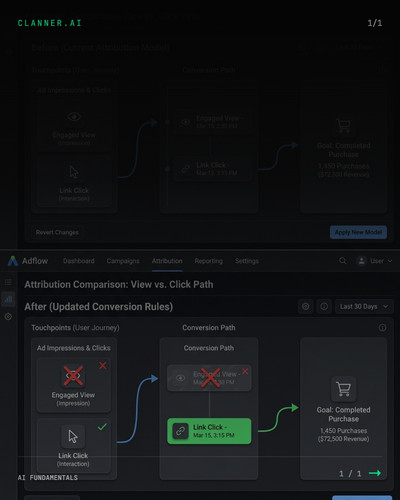This screenshot has height=500, width=400.
Task: Click the eye icon in the Before Engaged View path node
Action: (185, 122)
